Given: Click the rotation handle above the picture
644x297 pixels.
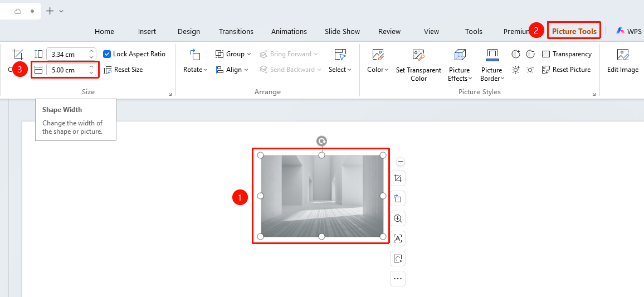Looking at the screenshot, I should tap(321, 142).
